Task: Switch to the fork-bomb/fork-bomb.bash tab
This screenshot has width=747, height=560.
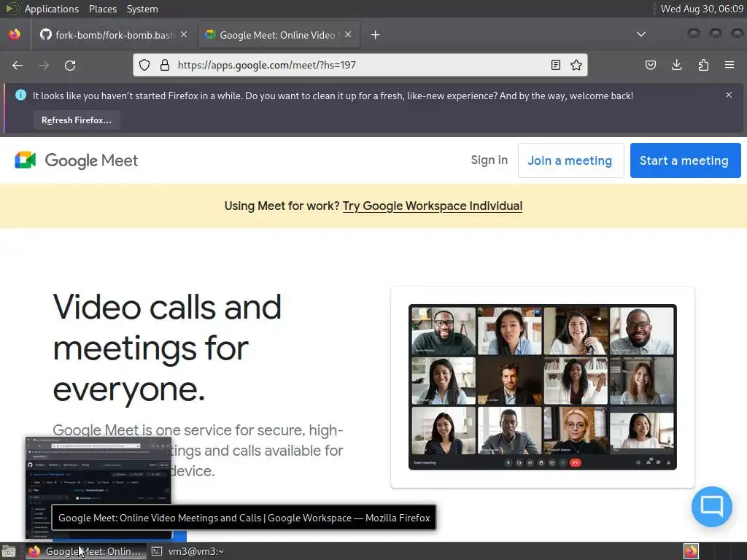Action: click(x=114, y=35)
